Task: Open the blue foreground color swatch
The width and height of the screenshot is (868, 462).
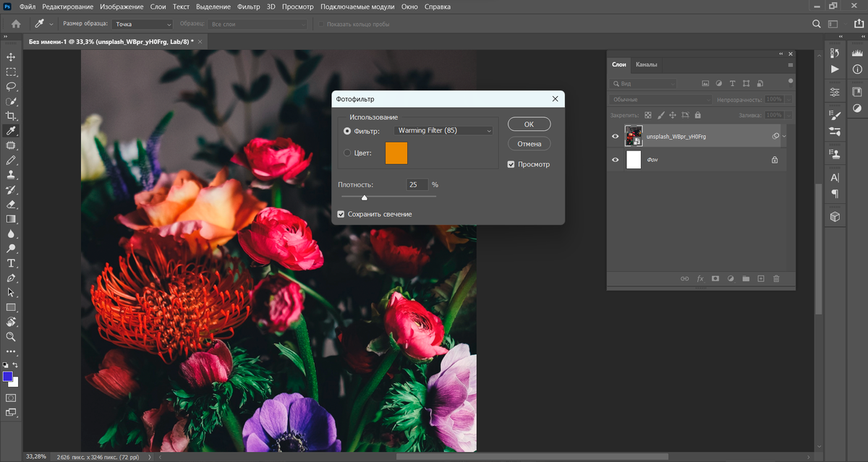Action: [x=8, y=377]
